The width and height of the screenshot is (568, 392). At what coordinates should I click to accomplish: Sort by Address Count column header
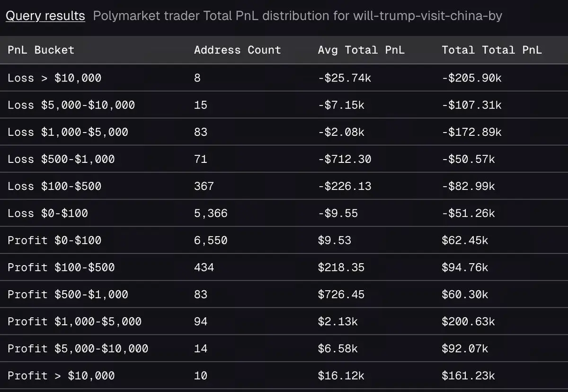(x=237, y=50)
